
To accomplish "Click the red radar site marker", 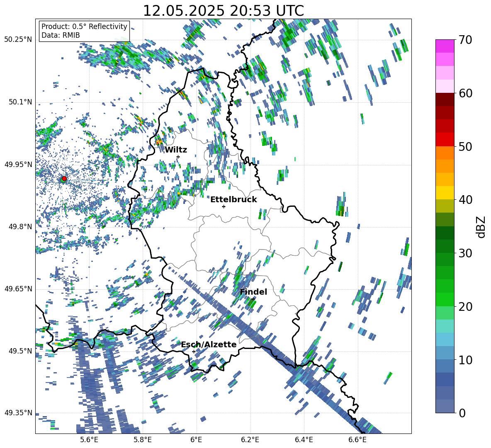I will (64, 178).
